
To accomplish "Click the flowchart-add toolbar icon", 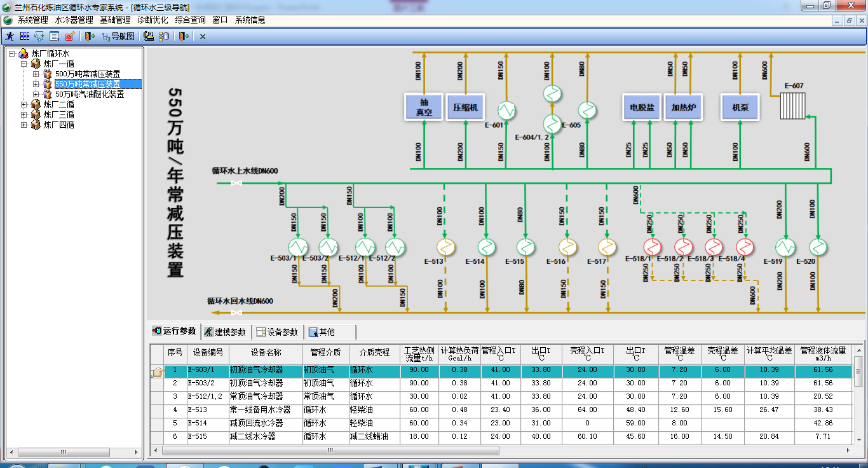I will pos(39,36).
